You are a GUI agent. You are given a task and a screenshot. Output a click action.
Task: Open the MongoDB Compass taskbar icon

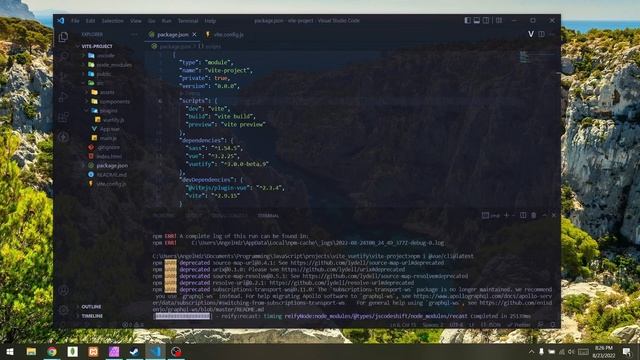click(73, 351)
